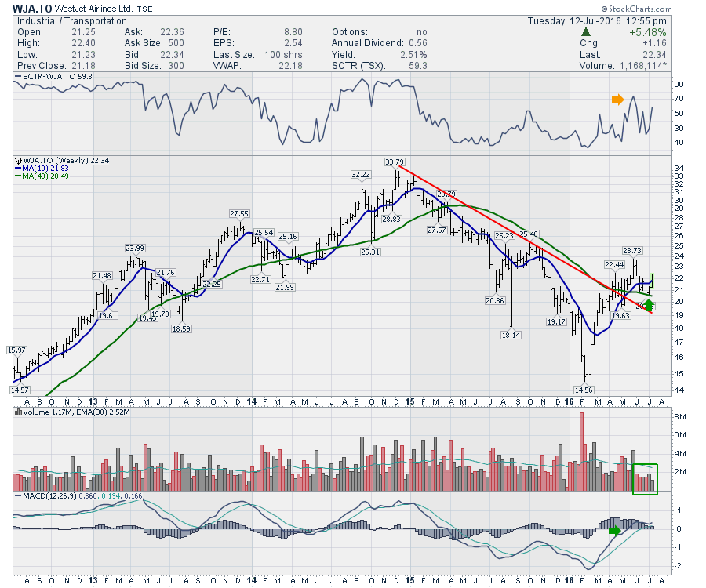This screenshot has width=706, height=588.
Task: Click the 27.55 high price label
Action: point(239,214)
